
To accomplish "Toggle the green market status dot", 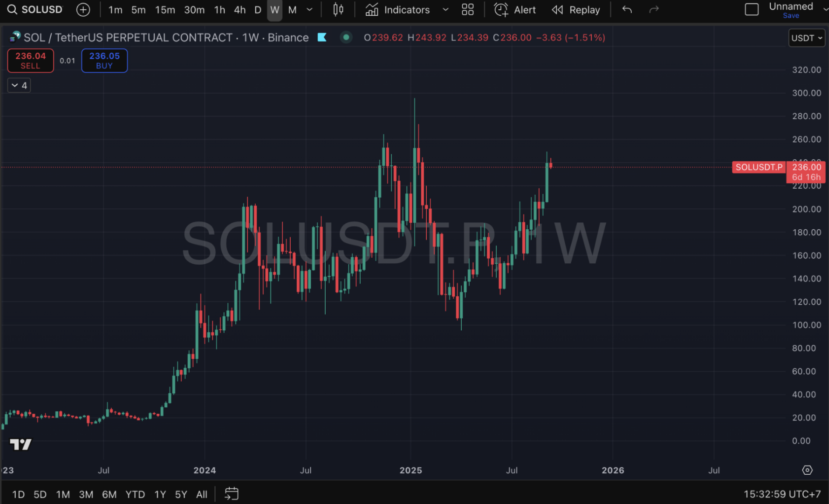I will (346, 38).
